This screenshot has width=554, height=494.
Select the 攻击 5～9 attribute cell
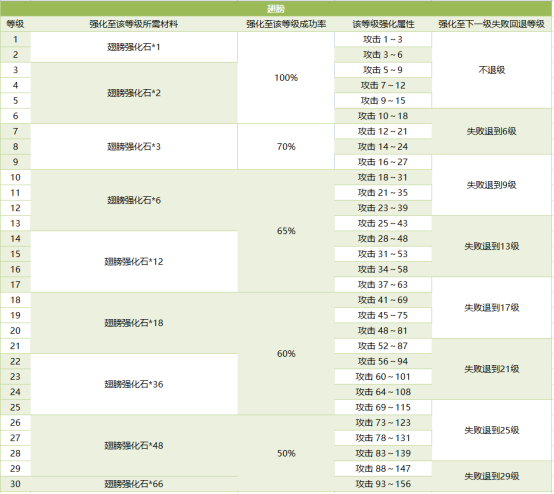383,70
